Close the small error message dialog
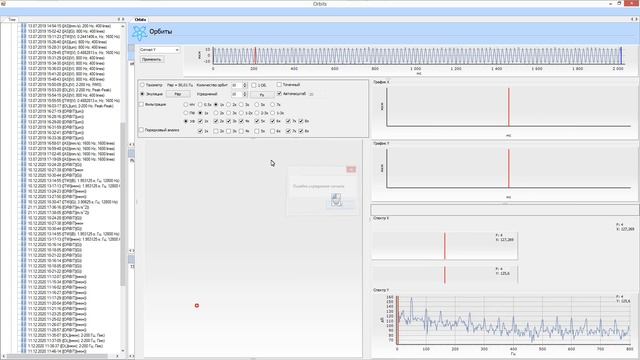Screen dimensions: 640x360 click(351, 169)
